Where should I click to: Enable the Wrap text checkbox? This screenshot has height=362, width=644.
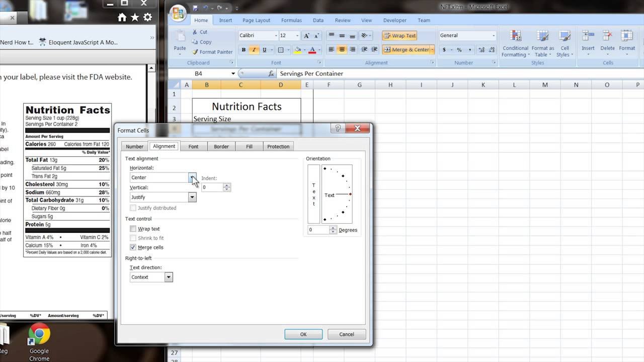pos(133,229)
